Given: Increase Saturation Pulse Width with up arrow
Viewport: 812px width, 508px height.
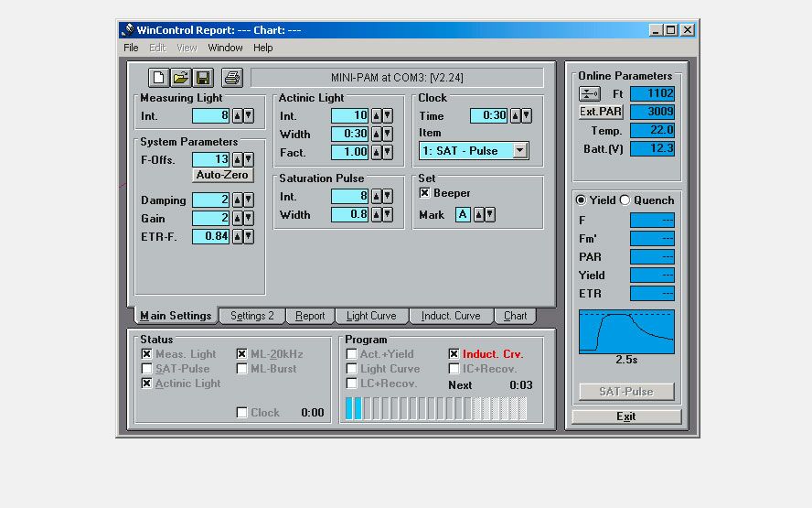Looking at the screenshot, I should (376, 214).
